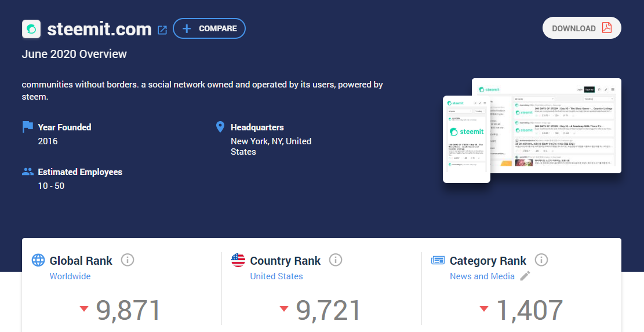
Task: Click the employee count 10 - 50
Action: tap(52, 186)
